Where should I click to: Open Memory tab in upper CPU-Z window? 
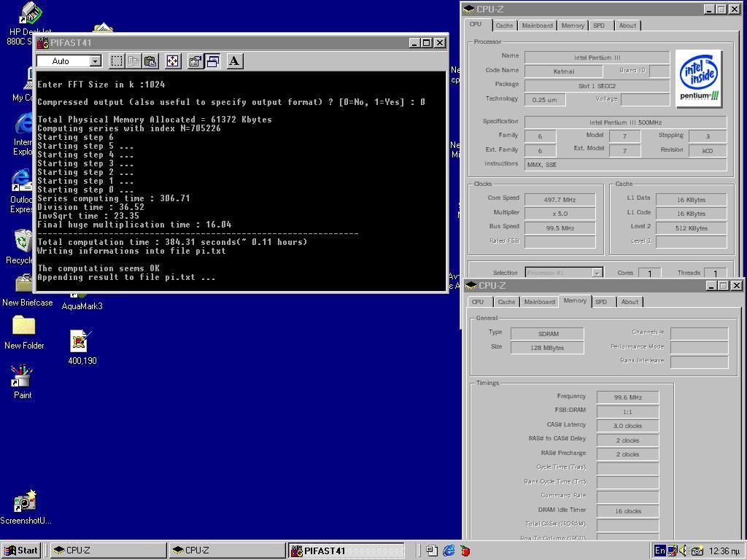pos(573,26)
